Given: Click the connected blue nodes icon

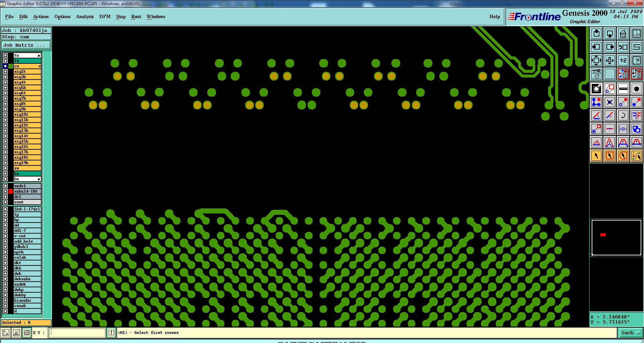Looking at the screenshot, I should click(x=596, y=102).
